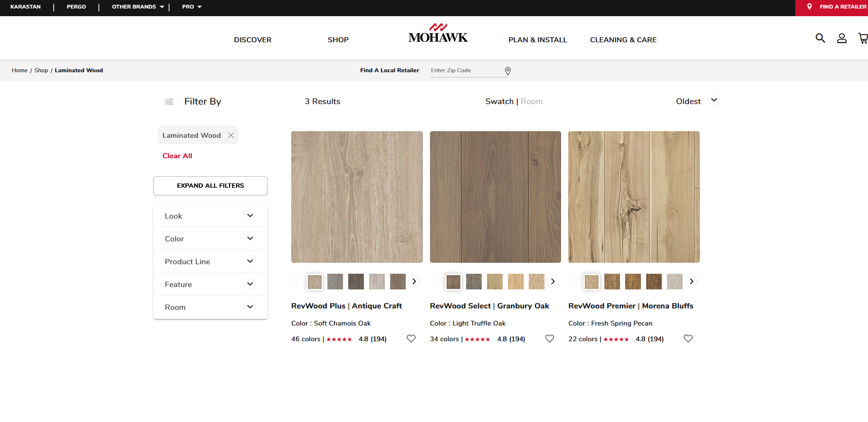Click the Enter Zip Code field
The image size is (868, 422).
pos(467,70)
